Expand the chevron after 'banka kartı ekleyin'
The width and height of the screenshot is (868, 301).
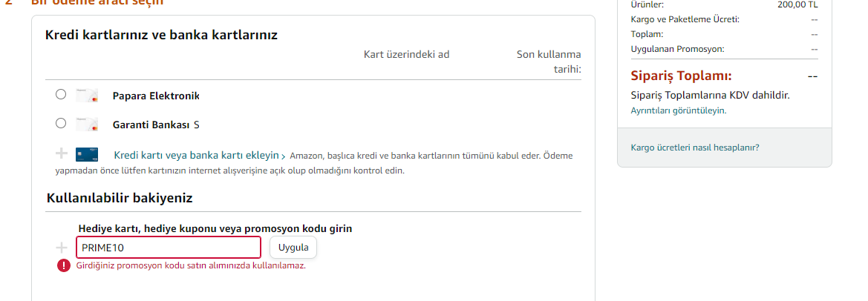pos(284,156)
